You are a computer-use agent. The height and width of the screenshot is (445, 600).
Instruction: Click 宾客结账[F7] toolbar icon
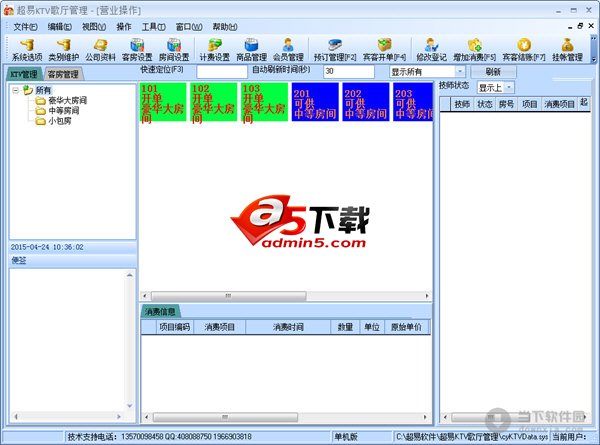pyautogui.click(x=524, y=50)
